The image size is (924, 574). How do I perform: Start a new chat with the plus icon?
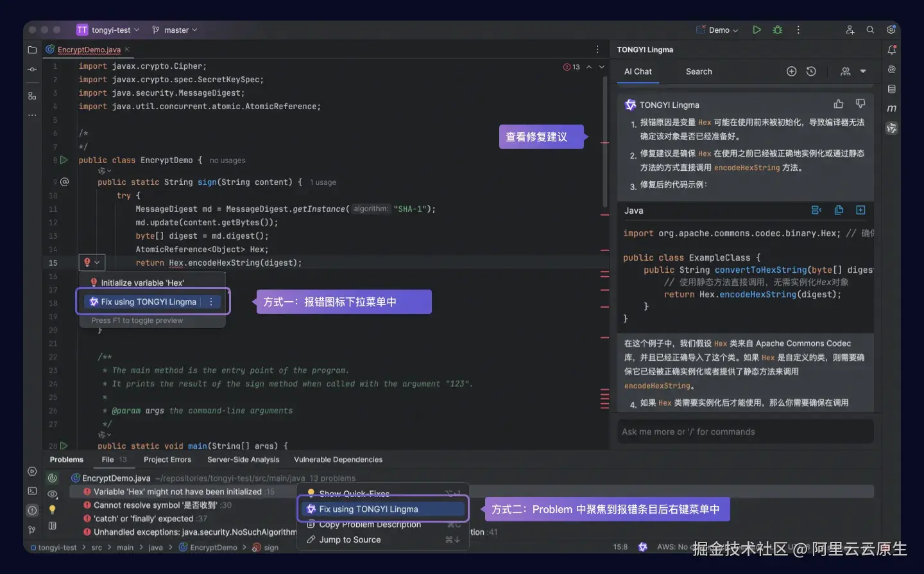(791, 71)
